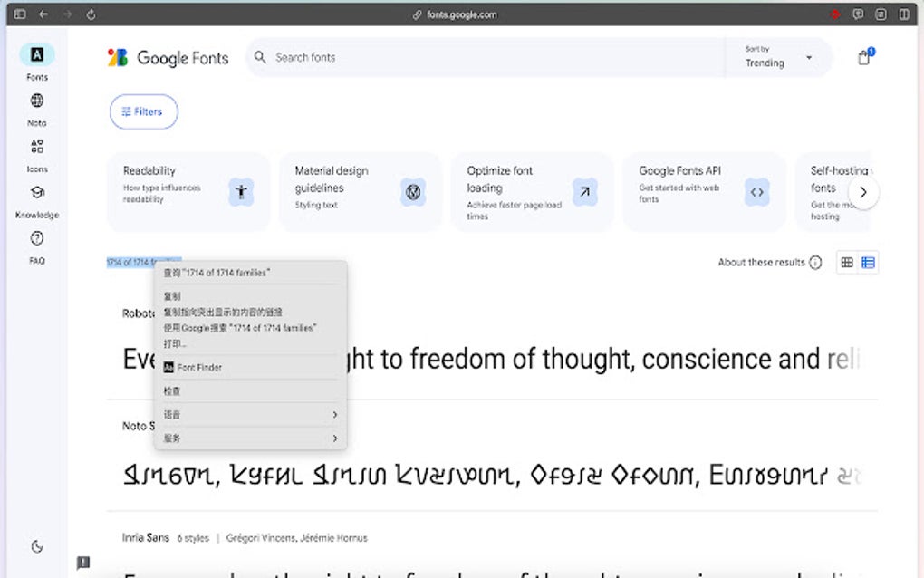
Task: Expand the 语音 submenu in the context menu
Action: pyautogui.click(x=249, y=414)
